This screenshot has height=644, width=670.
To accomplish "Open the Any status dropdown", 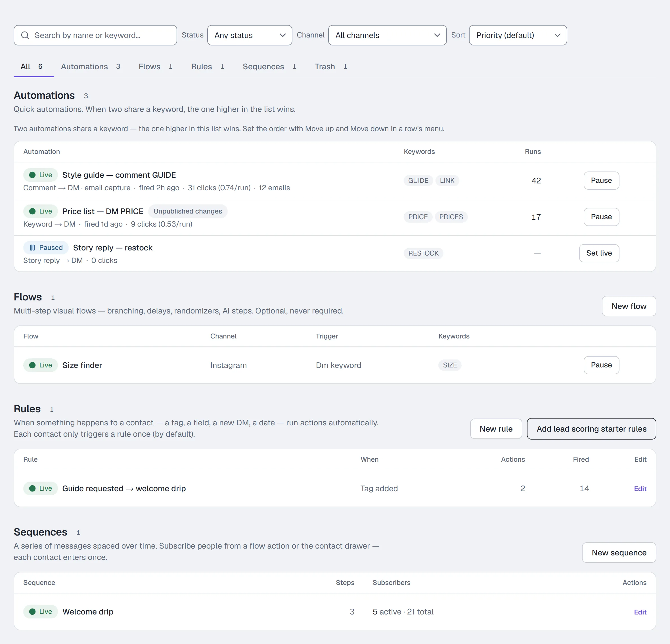I will (x=250, y=35).
